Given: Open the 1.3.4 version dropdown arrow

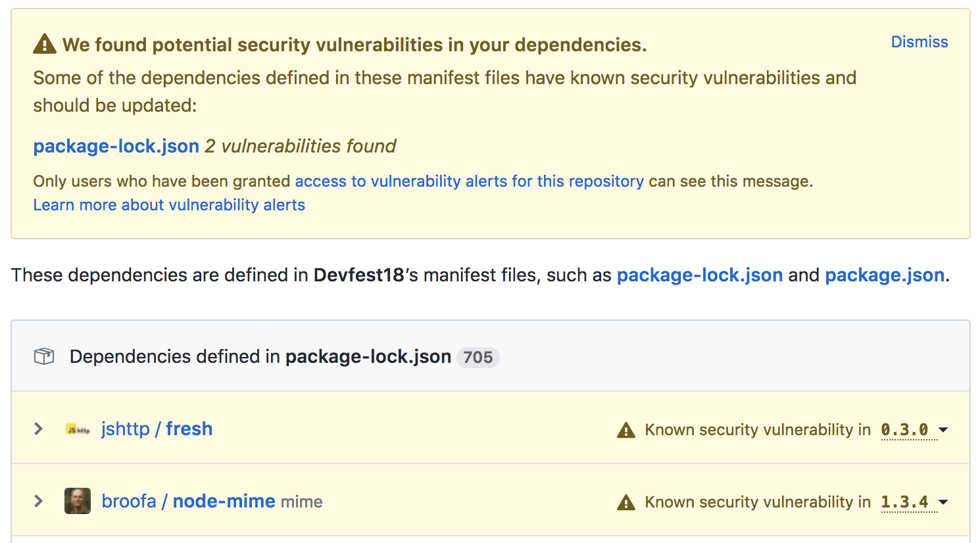Looking at the screenshot, I should point(943,502).
